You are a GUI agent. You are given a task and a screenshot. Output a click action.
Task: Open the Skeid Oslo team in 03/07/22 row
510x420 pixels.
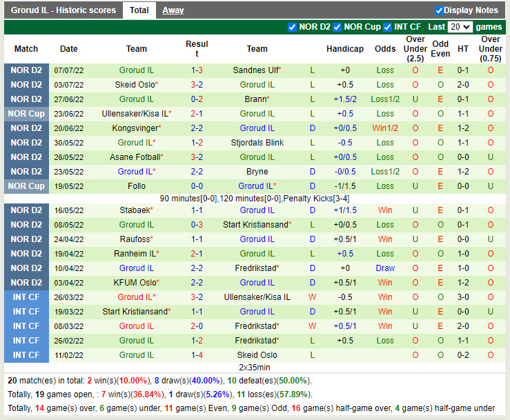point(135,85)
